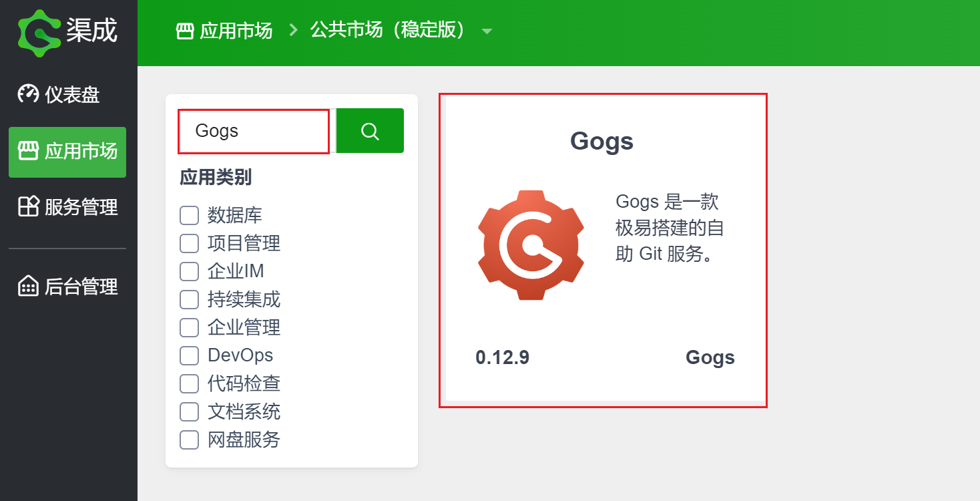Click the store icon in breadcrumb
This screenshot has height=501, width=980.
point(185,31)
